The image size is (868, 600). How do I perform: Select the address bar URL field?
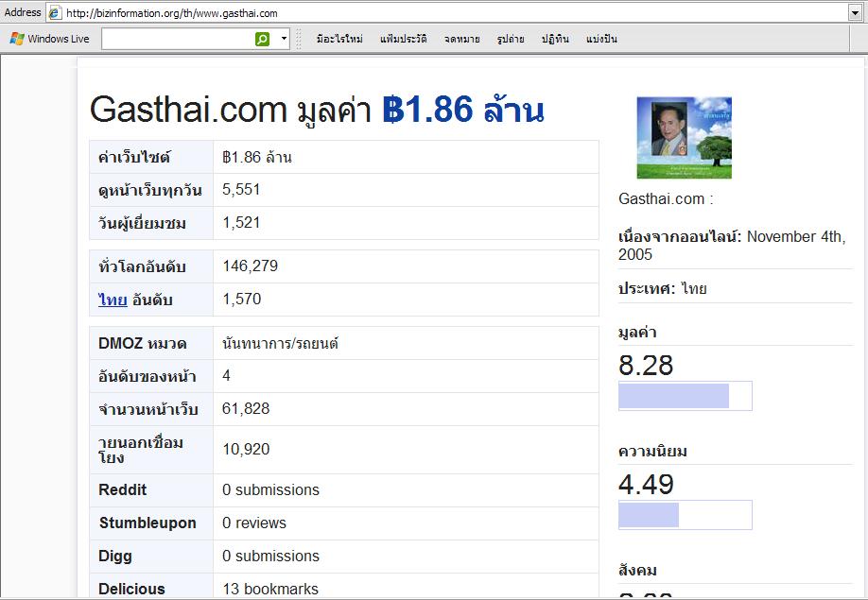pyautogui.click(x=454, y=12)
